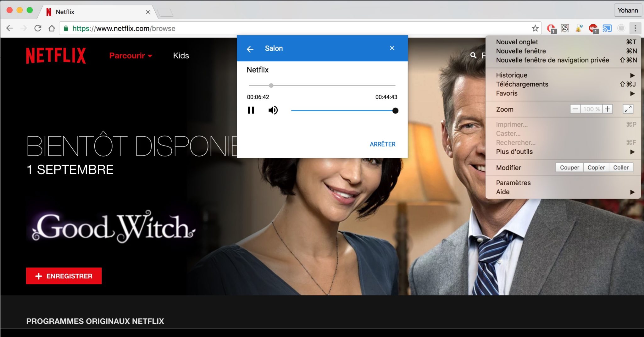Click the browser back arrow
The height and width of the screenshot is (337, 644).
pos(10,28)
